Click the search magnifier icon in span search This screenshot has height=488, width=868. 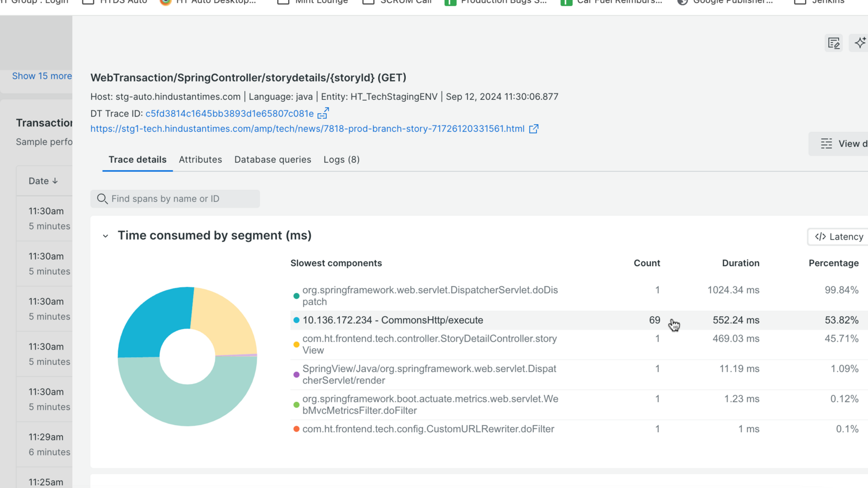click(x=102, y=199)
